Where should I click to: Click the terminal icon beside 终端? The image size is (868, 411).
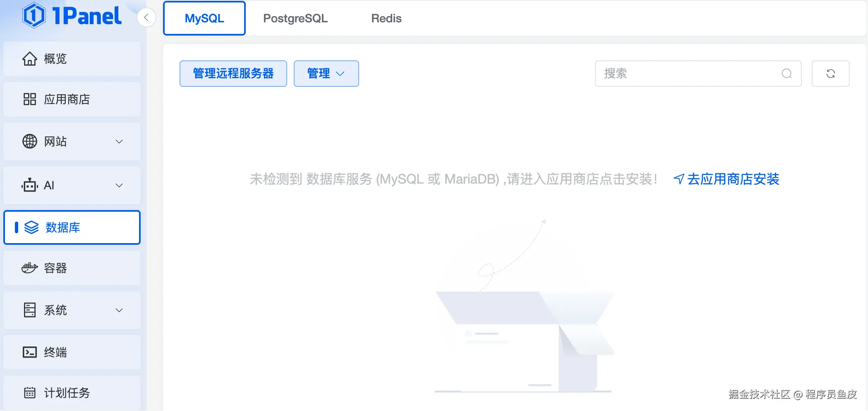(x=30, y=352)
